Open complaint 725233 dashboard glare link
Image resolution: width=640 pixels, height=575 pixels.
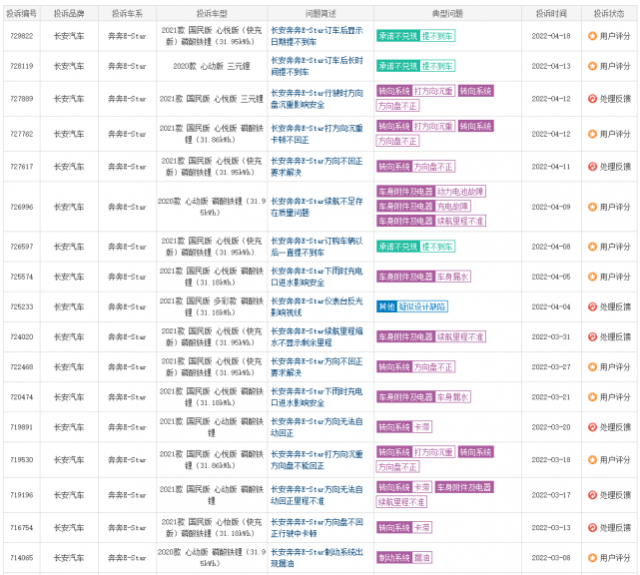coord(317,307)
